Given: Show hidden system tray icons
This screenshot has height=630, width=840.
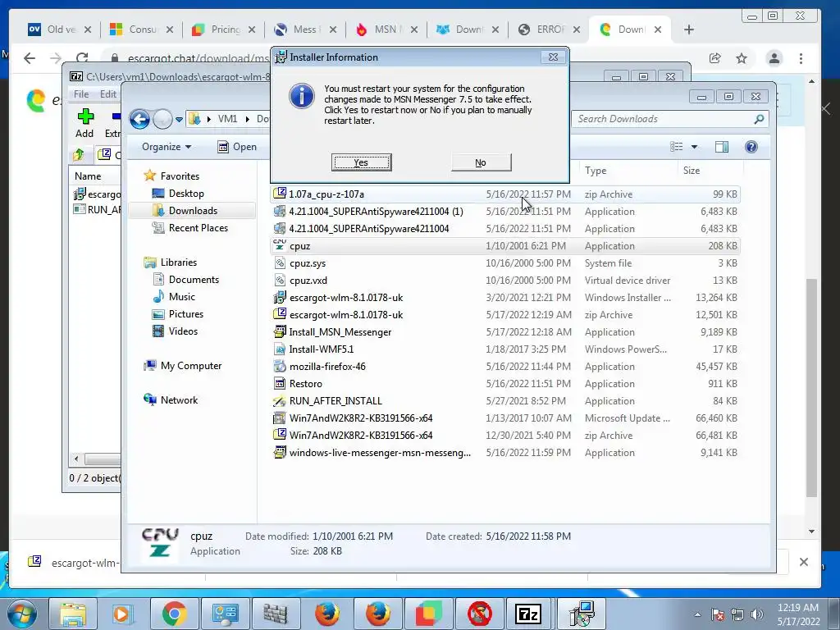Looking at the screenshot, I should 697,614.
